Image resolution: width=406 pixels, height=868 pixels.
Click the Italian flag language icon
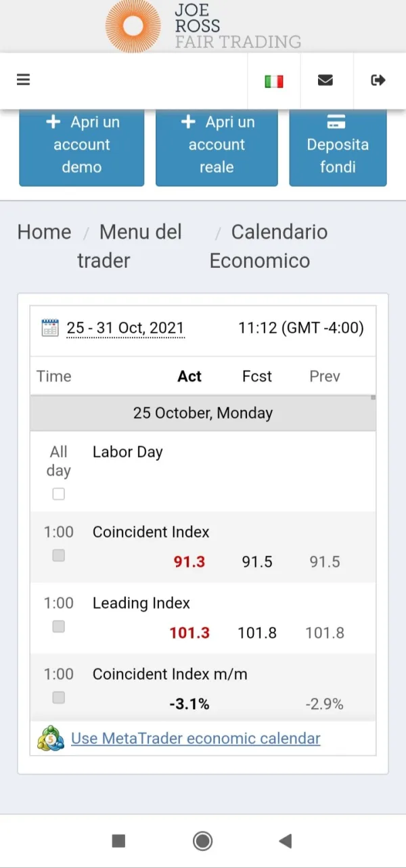coord(273,81)
